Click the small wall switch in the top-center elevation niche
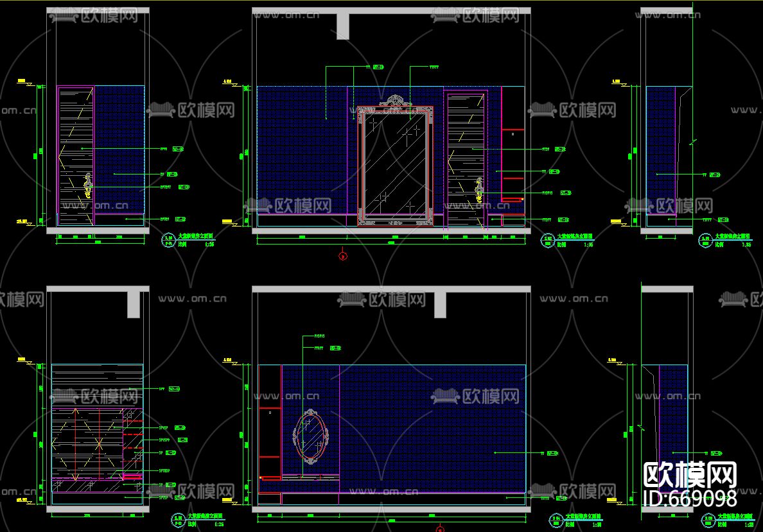763x532 pixels. coord(513,134)
